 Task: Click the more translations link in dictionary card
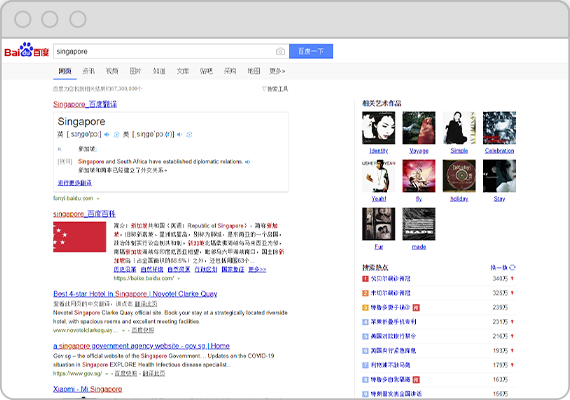[x=75, y=183]
